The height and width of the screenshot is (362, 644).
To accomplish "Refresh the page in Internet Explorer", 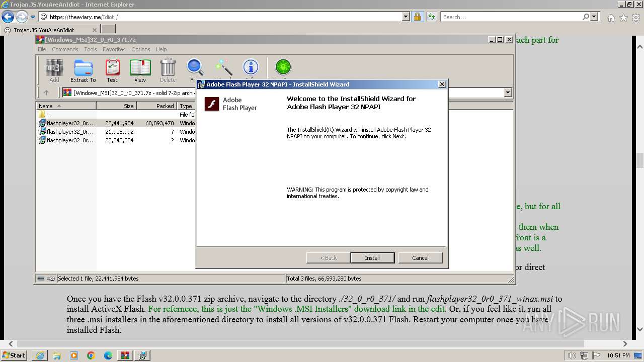I will (431, 17).
